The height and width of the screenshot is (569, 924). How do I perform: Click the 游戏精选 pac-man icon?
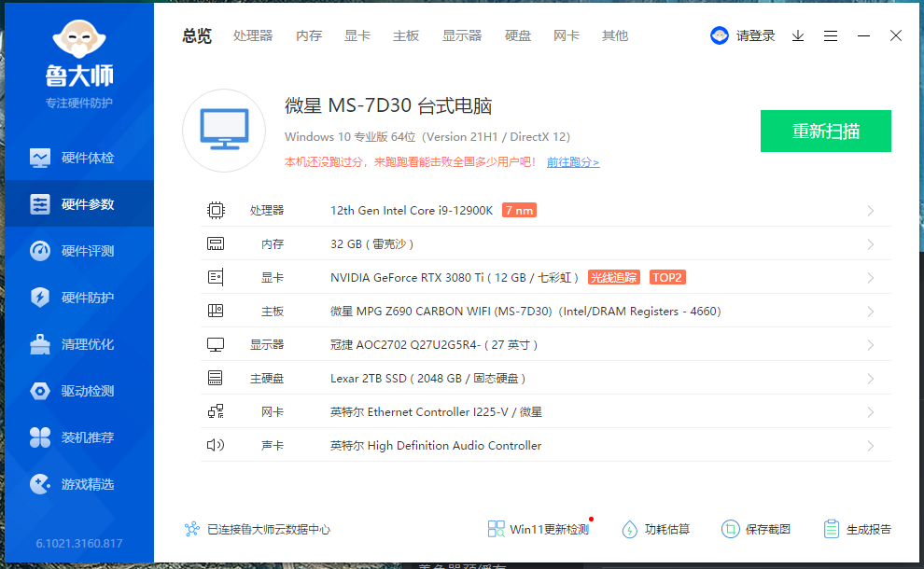point(40,484)
